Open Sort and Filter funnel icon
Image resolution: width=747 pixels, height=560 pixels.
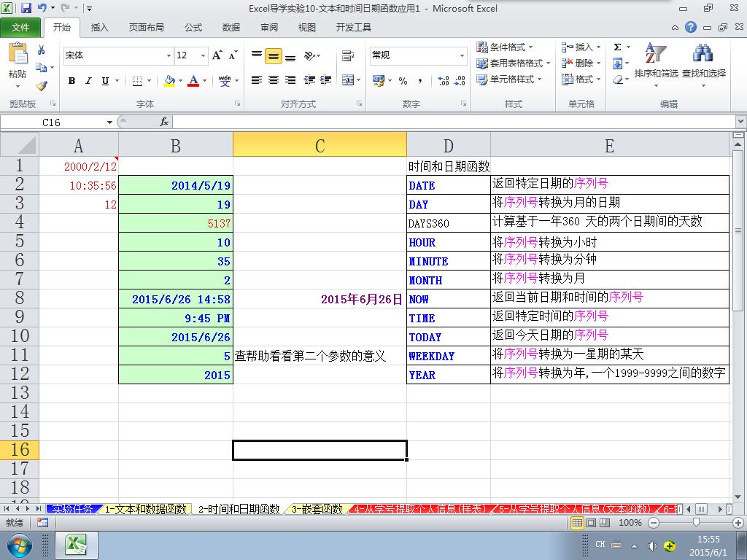(x=656, y=53)
